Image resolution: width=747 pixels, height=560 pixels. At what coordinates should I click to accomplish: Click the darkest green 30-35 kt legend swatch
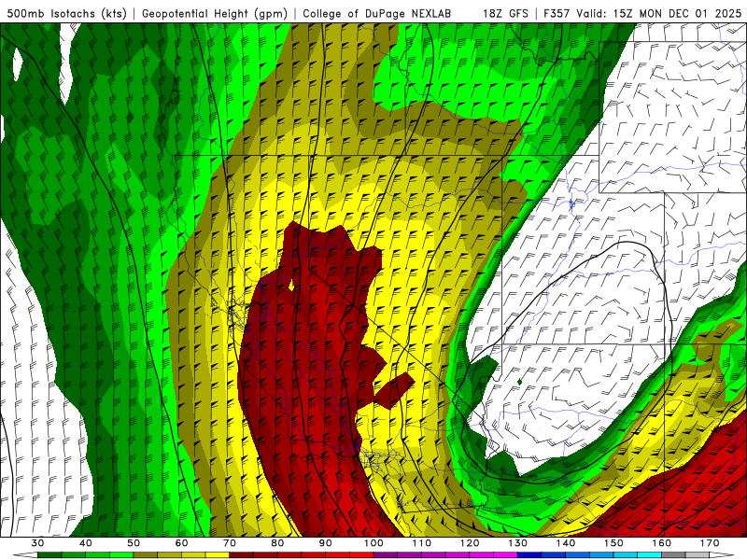49,555
